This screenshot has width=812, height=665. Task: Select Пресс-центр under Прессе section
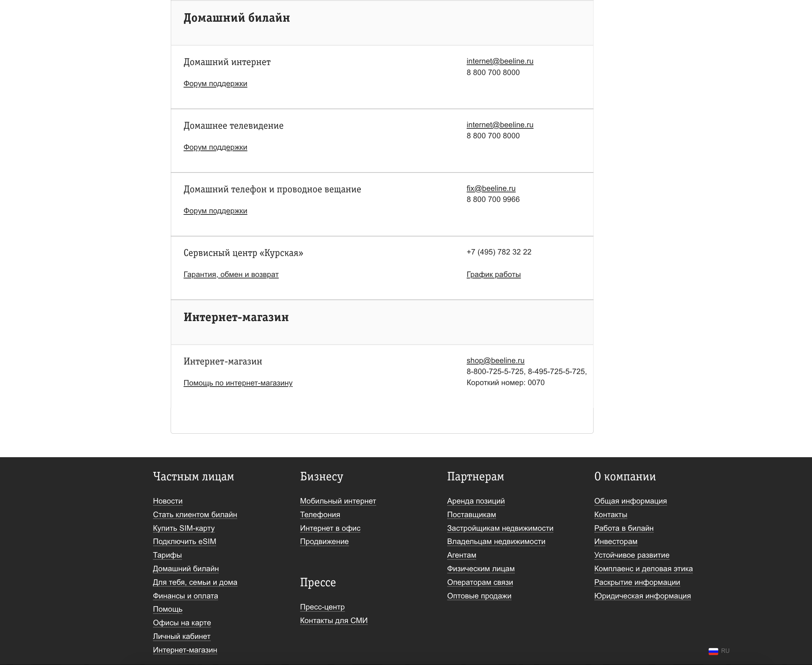pyautogui.click(x=322, y=606)
